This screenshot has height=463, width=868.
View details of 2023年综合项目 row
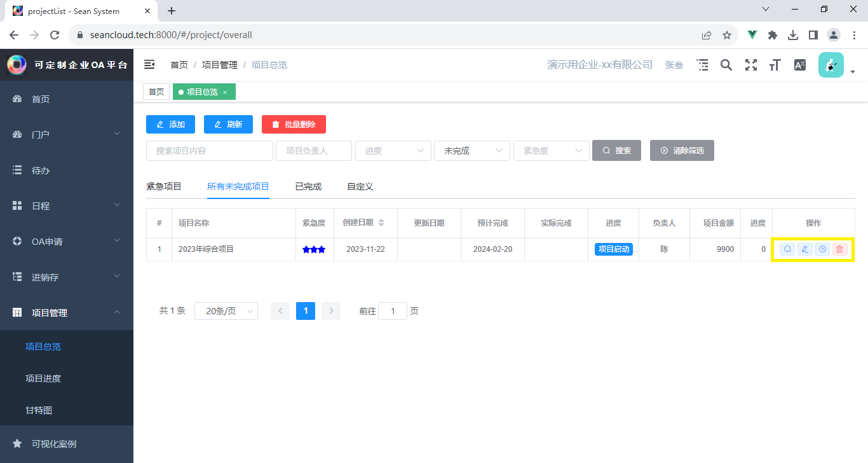[x=787, y=249]
